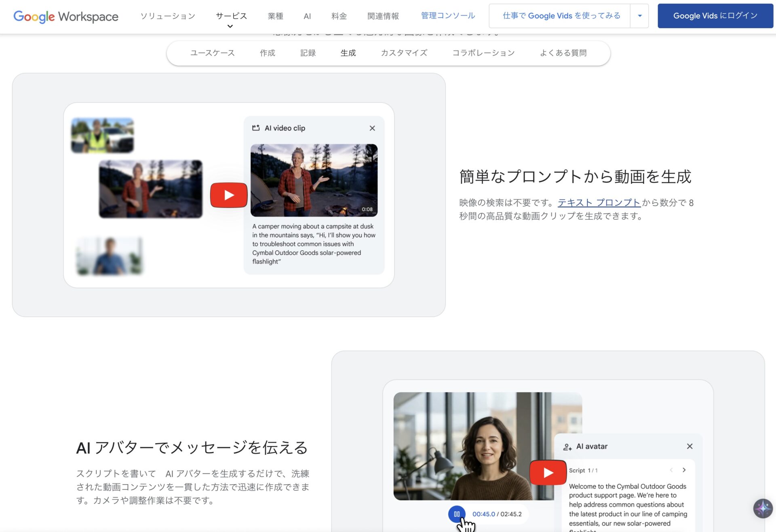Click the pause button under avatar video

[457, 514]
